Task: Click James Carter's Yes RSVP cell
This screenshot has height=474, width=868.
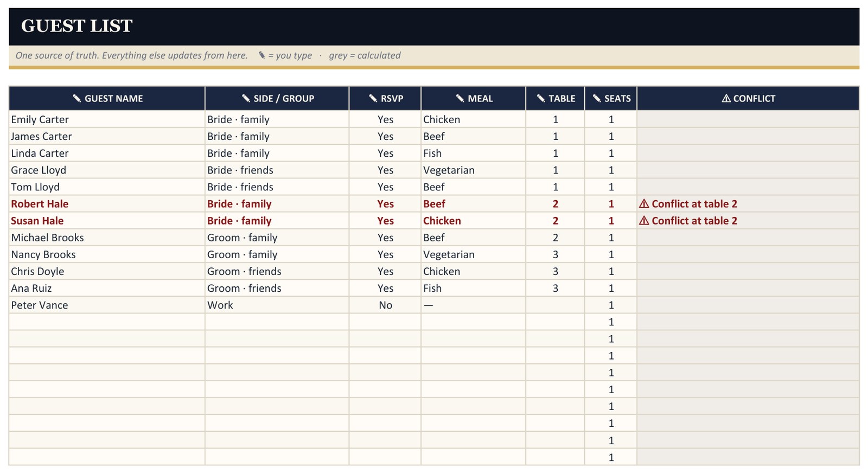Action: tap(385, 136)
